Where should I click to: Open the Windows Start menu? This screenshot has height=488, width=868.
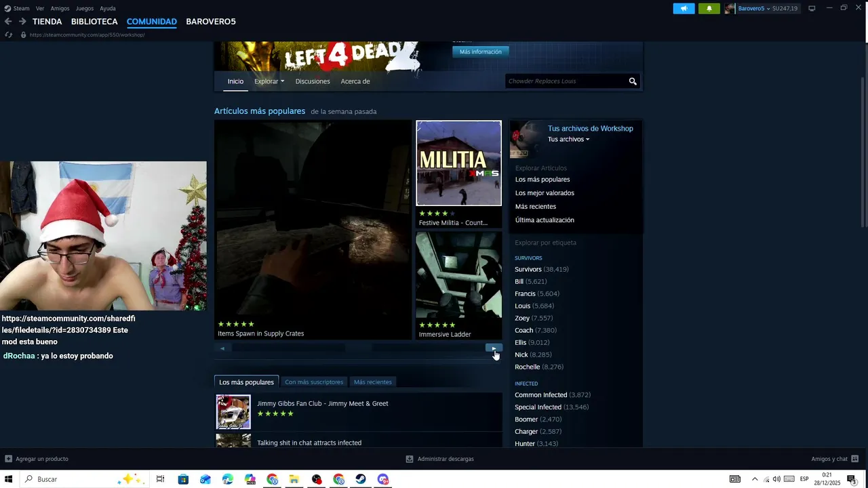pyautogui.click(x=9, y=479)
